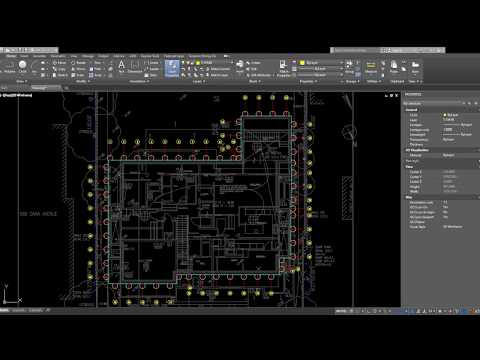Image resolution: width=480 pixels, height=360 pixels.
Task: Select the Circle tool in Draw panel
Action: (x=22, y=66)
